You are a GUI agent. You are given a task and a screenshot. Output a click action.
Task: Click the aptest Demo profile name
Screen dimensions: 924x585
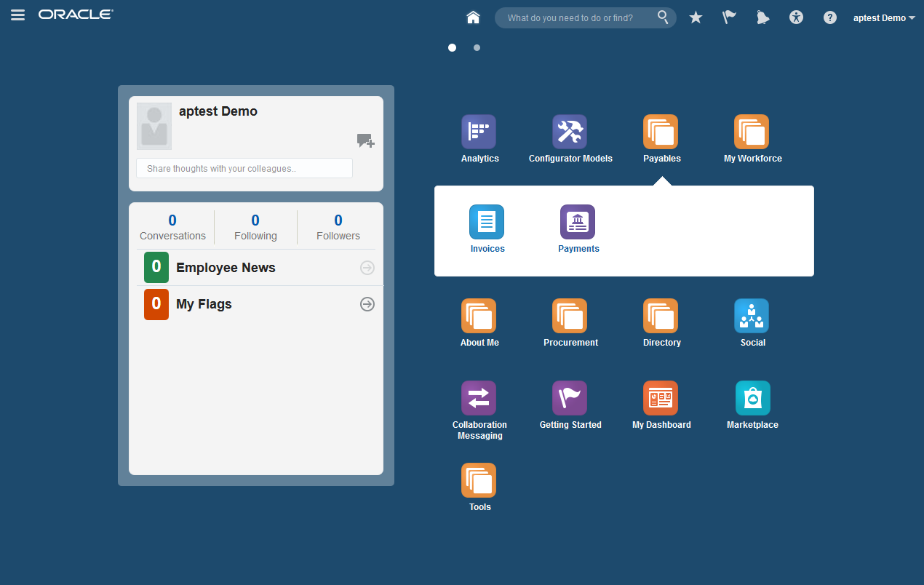tap(218, 111)
